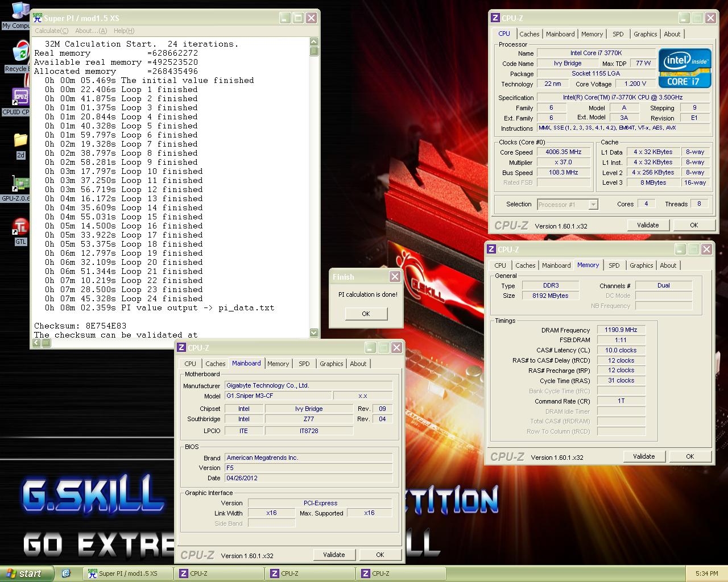This screenshot has height=582, width=728.
Task: Click Validate in CPU-Z Memory window
Action: coord(644,456)
